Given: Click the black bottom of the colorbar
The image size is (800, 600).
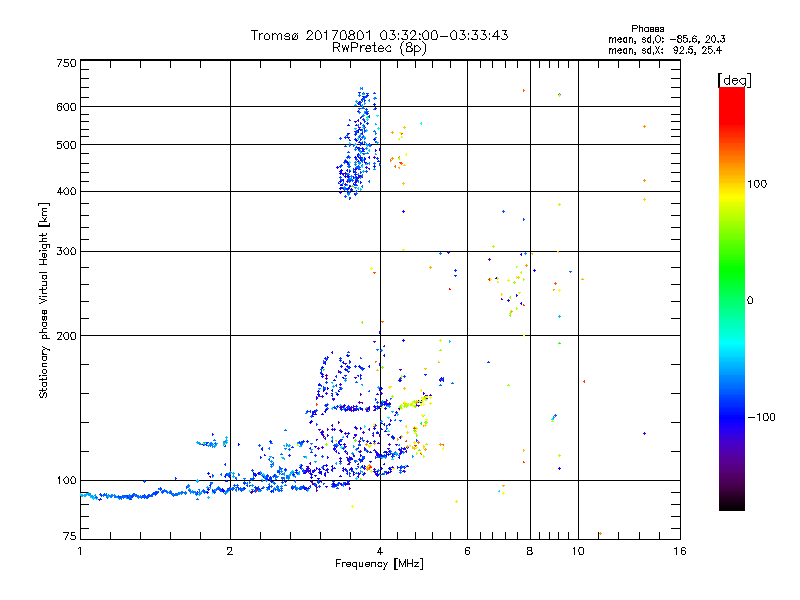Looking at the screenshot, I should tap(732, 503).
